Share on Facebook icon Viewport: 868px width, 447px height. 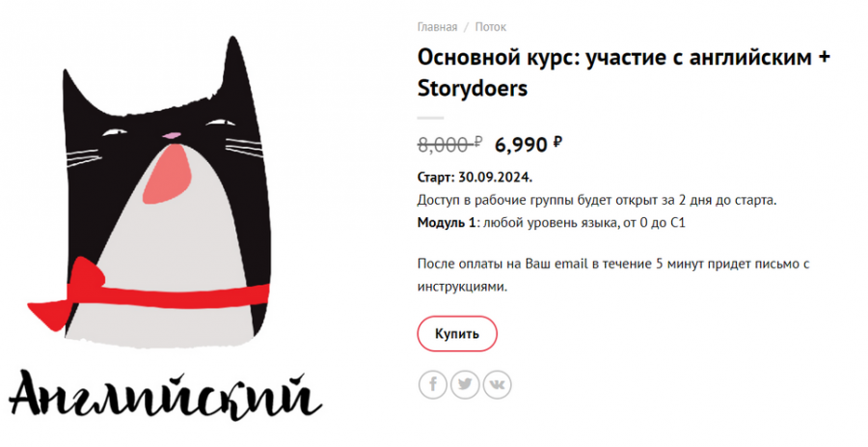pyautogui.click(x=433, y=384)
